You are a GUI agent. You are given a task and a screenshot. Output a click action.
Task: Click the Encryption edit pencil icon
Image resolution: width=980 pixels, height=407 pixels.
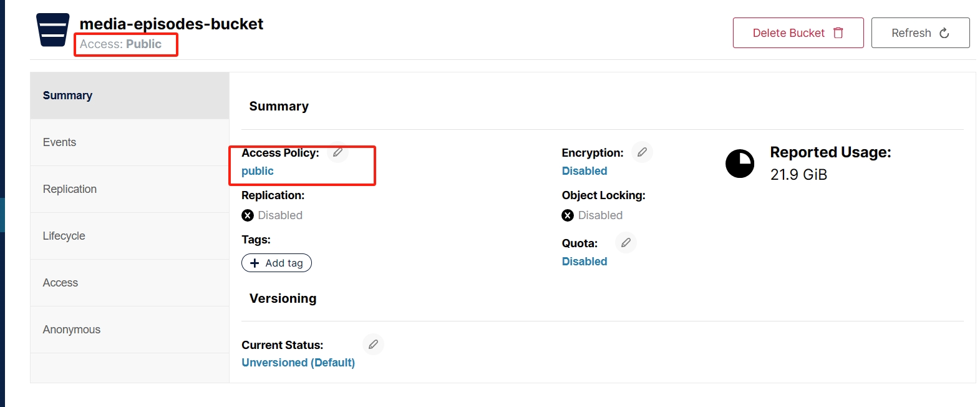pyautogui.click(x=642, y=152)
